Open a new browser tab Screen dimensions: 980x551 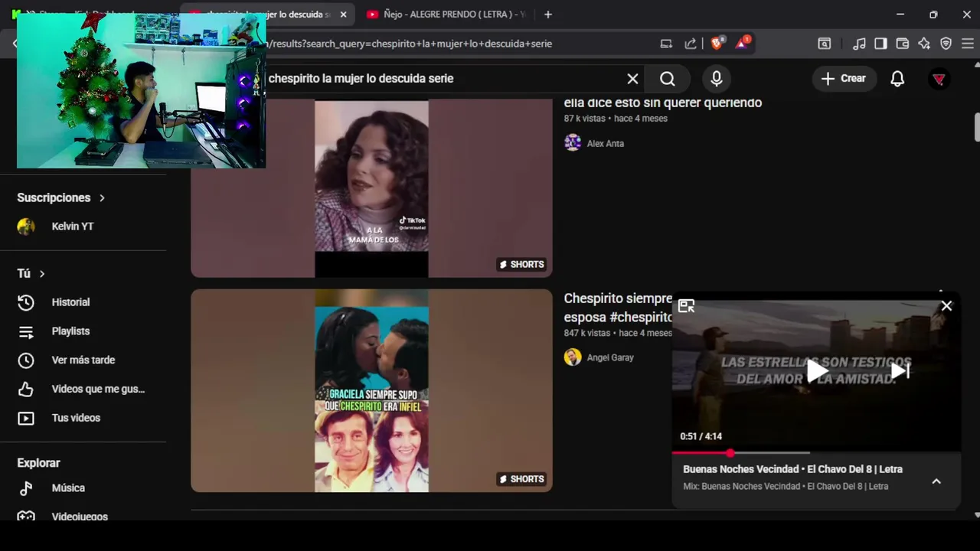[547, 14]
